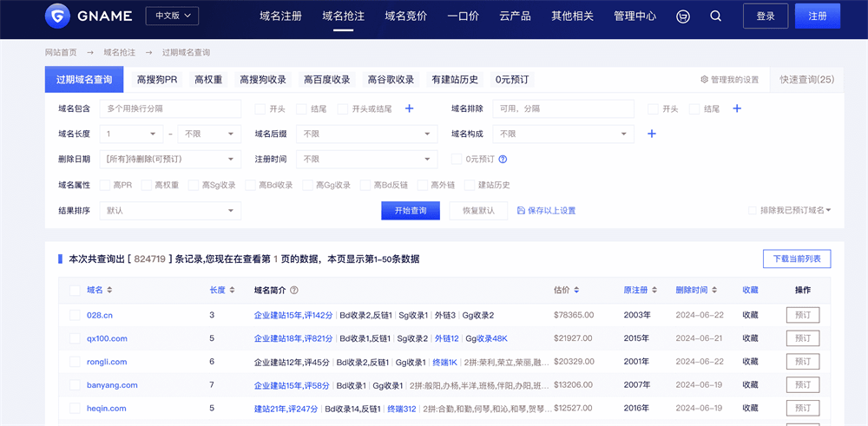Click the 域名简介 question mark icon
The height and width of the screenshot is (426, 868).
coord(294,291)
